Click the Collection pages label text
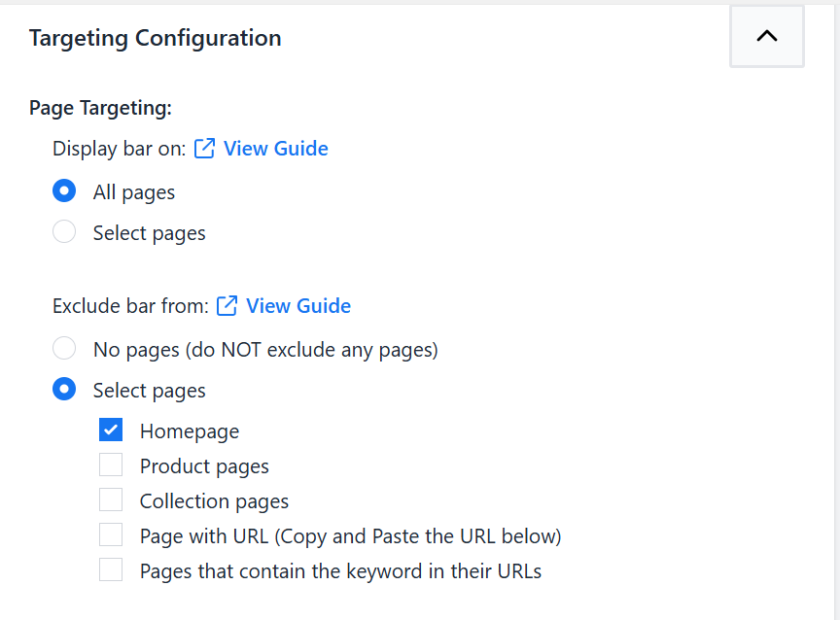The height and width of the screenshot is (620, 840). pos(214,501)
